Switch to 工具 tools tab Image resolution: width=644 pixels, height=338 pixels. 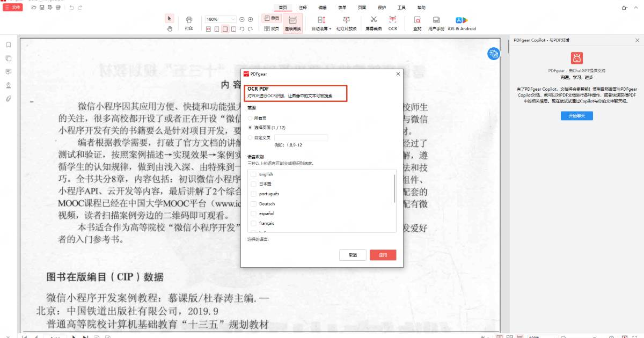[x=401, y=8]
